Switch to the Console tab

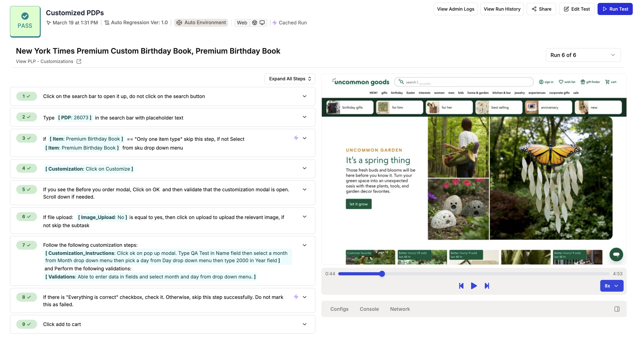[369, 309]
